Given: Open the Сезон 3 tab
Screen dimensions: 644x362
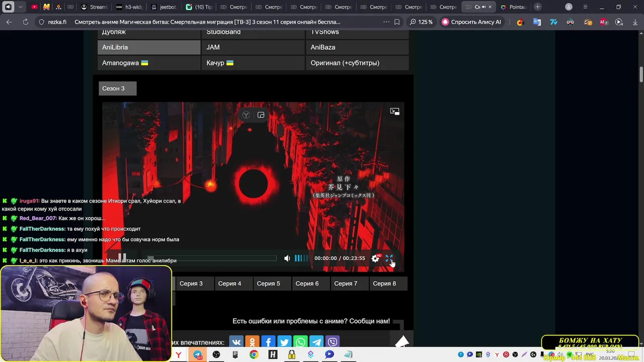Looking at the screenshot, I should pyautogui.click(x=117, y=88).
